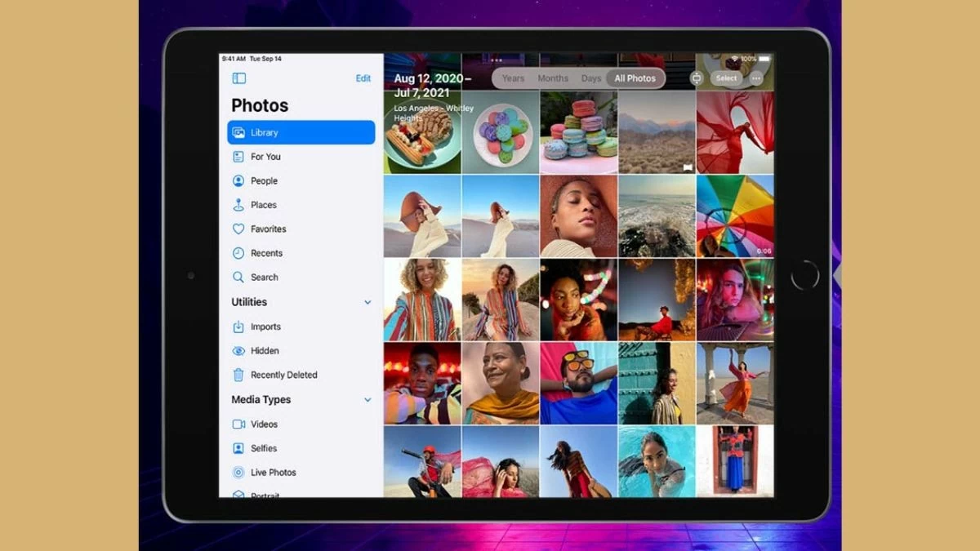980x551 pixels.
Task: Tap the Edit button in sidebar
Action: [363, 78]
